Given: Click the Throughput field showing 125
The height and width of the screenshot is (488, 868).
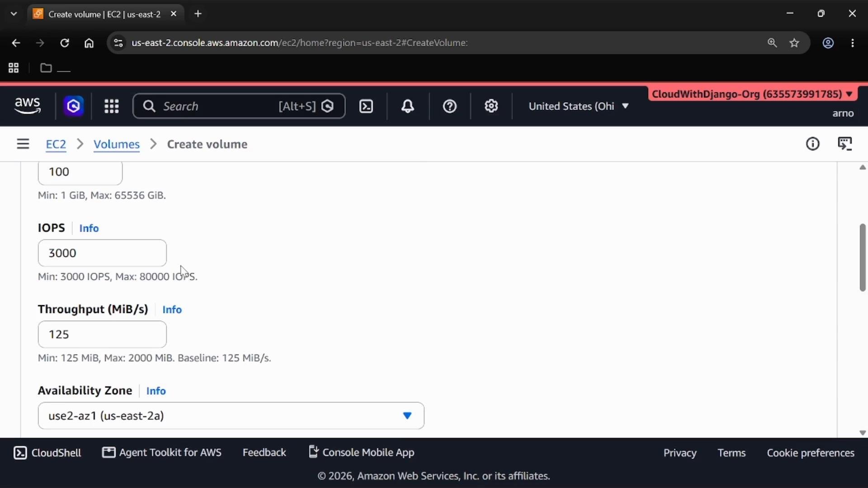Looking at the screenshot, I should (x=102, y=334).
